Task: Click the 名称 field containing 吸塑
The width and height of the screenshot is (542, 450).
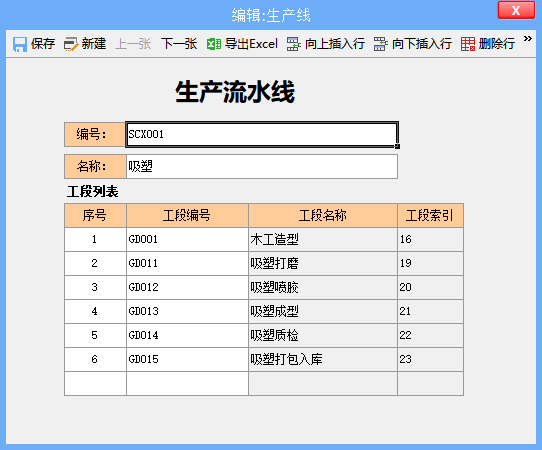Action: pyautogui.click(x=262, y=167)
